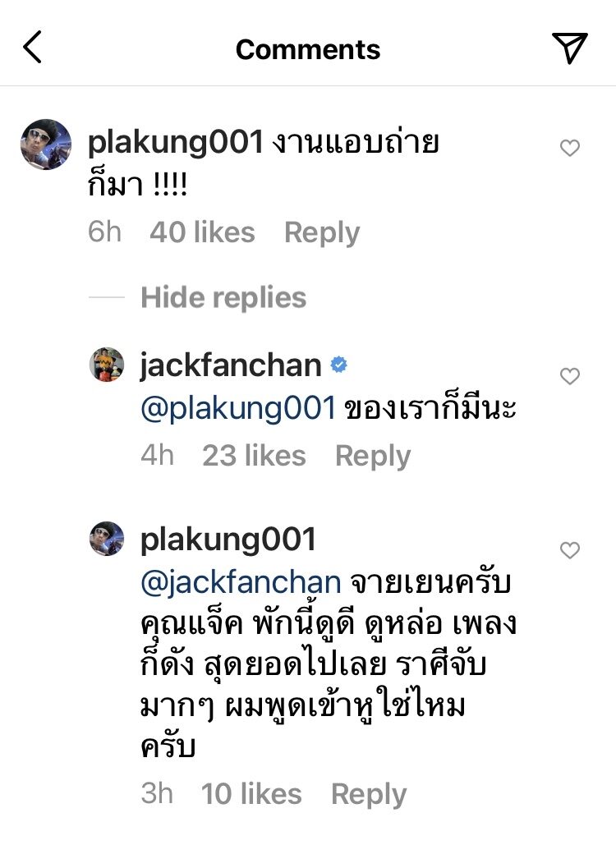Tap jackfanchan's blue verified badge
The width and height of the screenshot is (616, 845).
338,365
